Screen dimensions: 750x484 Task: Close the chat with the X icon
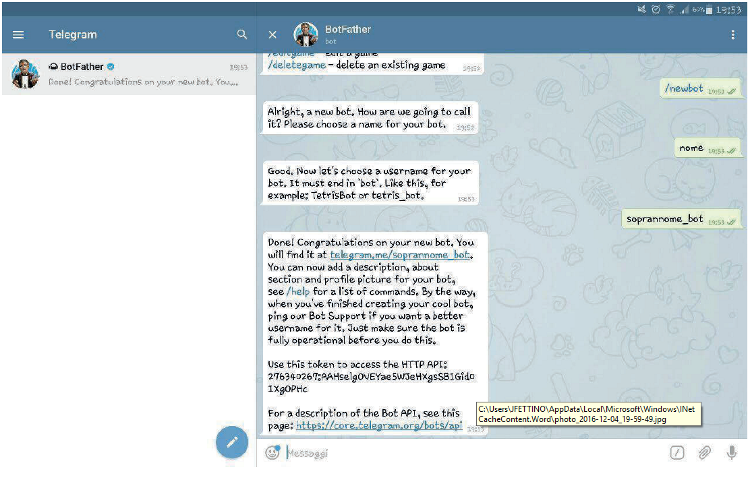273,34
